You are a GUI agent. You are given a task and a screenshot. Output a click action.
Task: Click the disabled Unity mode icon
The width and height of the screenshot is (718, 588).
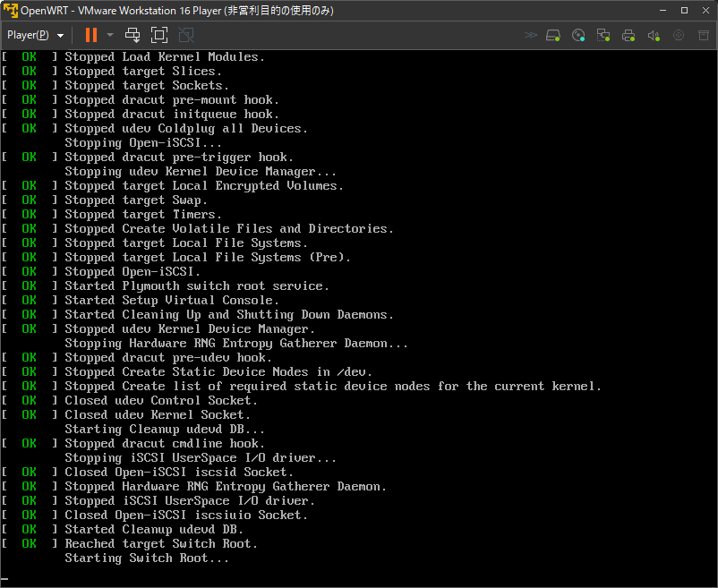tap(186, 35)
